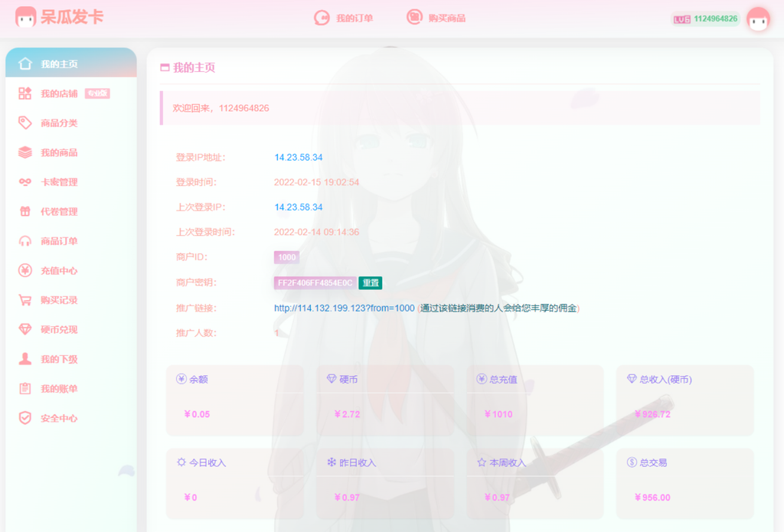Click the 总充值 yen icon
Screen dimensions: 784x532
(x=482, y=379)
